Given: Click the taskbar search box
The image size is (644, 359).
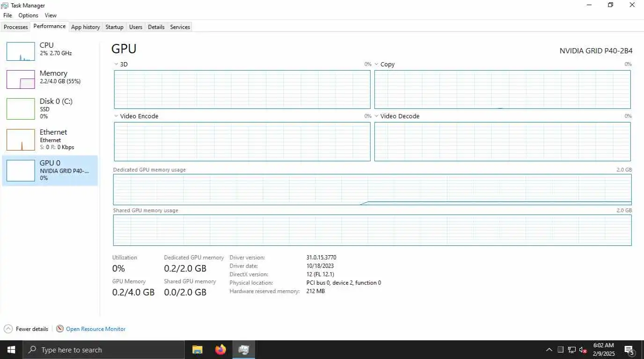Looking at the screenshot, I should [103, 350].
